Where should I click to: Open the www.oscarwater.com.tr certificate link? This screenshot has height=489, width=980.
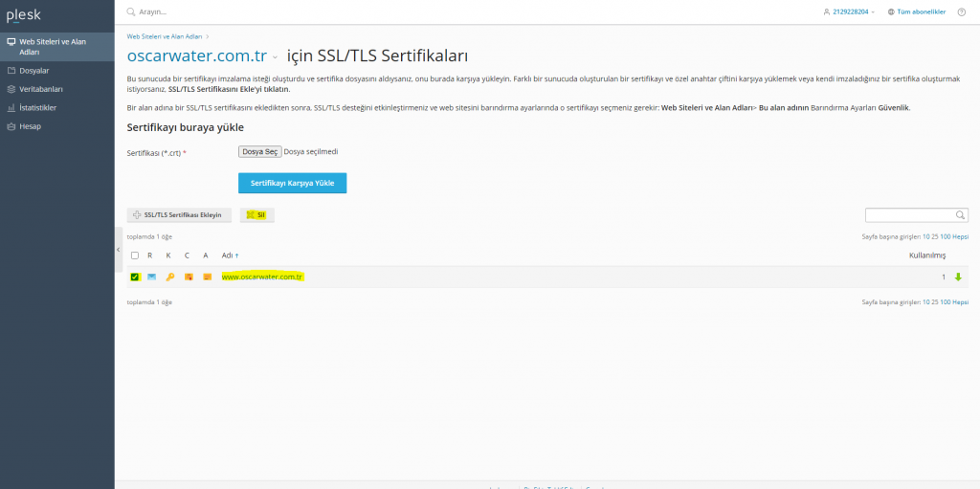(x=262, y=277)
